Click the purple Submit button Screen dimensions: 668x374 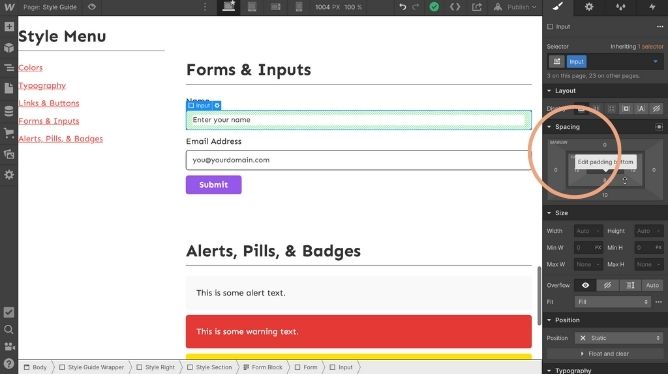point(213,185)
